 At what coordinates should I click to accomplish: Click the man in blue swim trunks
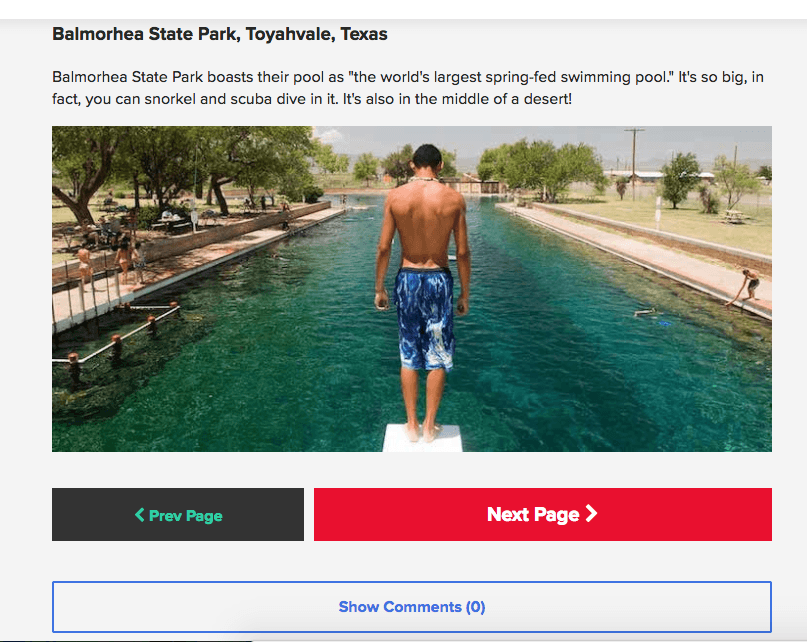pos(424,291)
